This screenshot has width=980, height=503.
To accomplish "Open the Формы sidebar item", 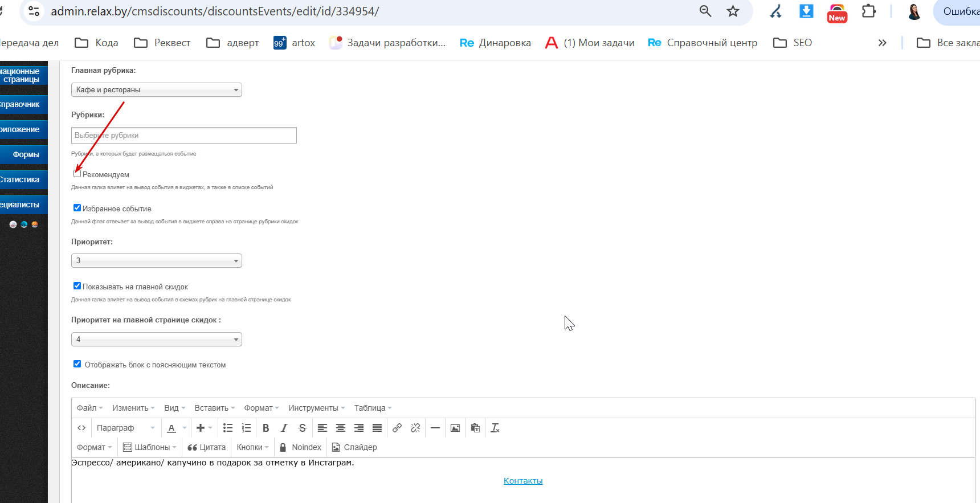I will (24, 155).
